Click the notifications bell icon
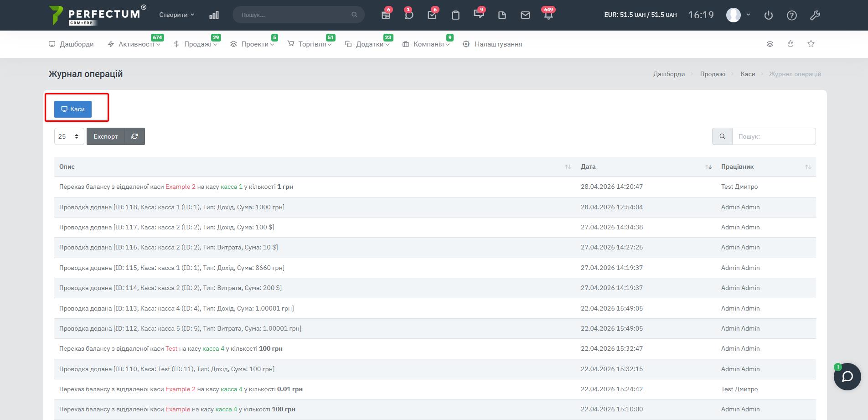Image resolution: width=868 pixels, height=420 pixels. 548,15
